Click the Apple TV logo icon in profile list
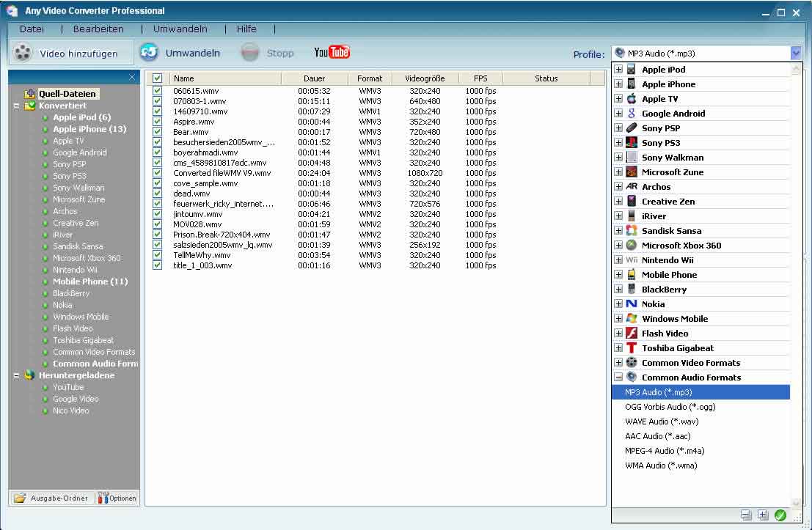Image resolution: width=812 pixels, height=530 pixels. tap(632, 98)
